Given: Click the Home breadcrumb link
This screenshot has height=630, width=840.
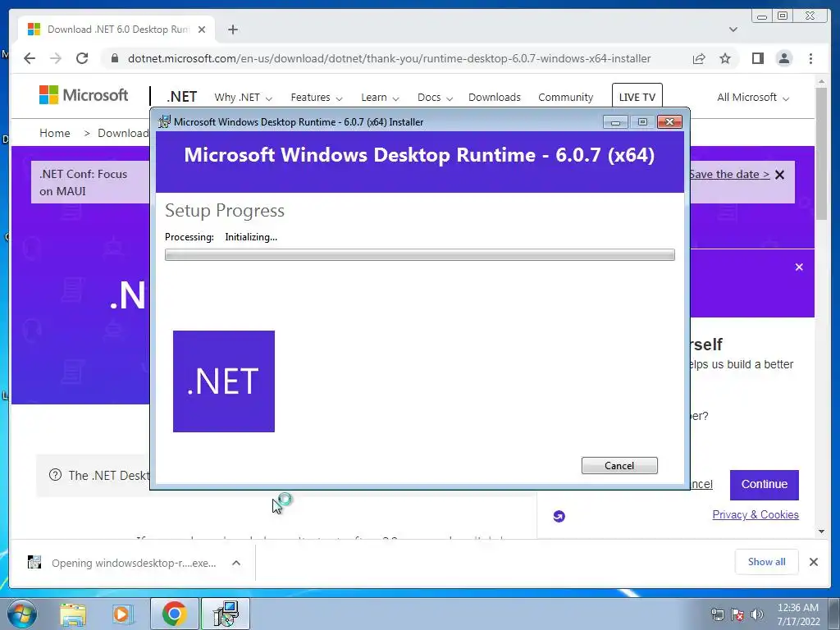Looking at the screenshot, I should 55,133.
